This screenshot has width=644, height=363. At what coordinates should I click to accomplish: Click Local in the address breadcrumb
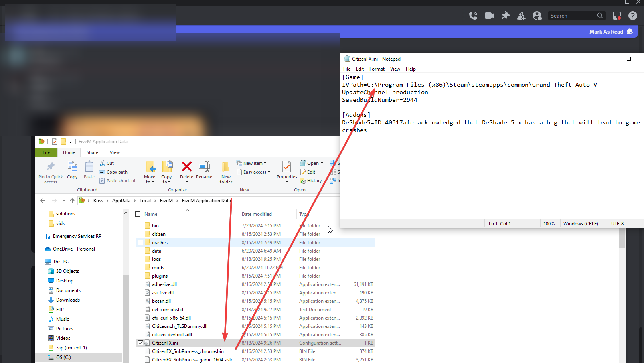pyautogui.click(x=145, y=201)
